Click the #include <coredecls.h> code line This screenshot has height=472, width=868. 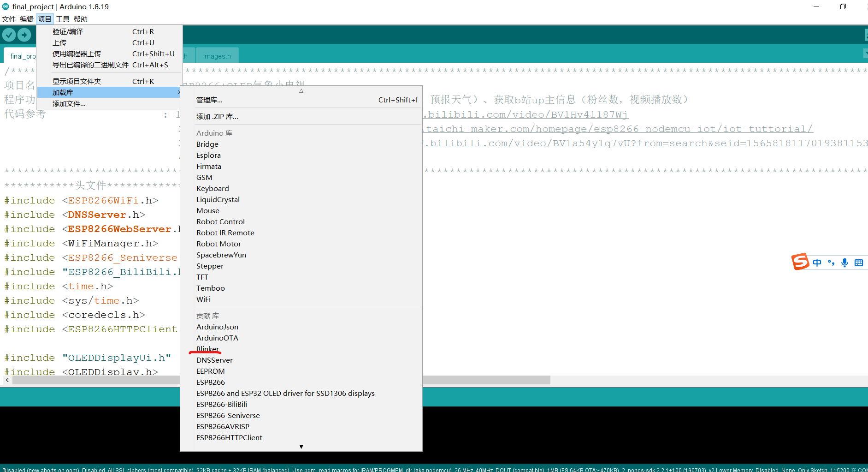pyautogui.click(x=75, y=315)
